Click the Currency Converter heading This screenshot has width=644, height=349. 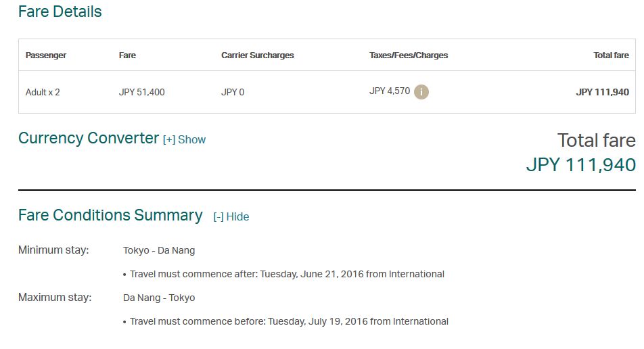coord(89,139)
